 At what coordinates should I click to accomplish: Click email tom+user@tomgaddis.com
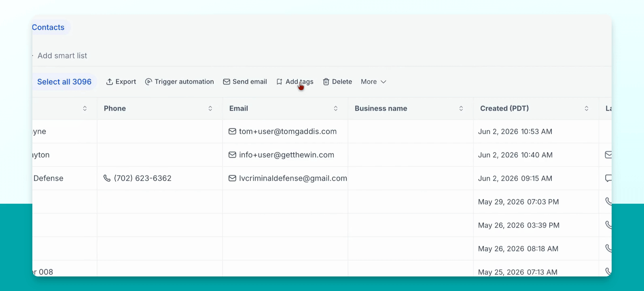288,131
